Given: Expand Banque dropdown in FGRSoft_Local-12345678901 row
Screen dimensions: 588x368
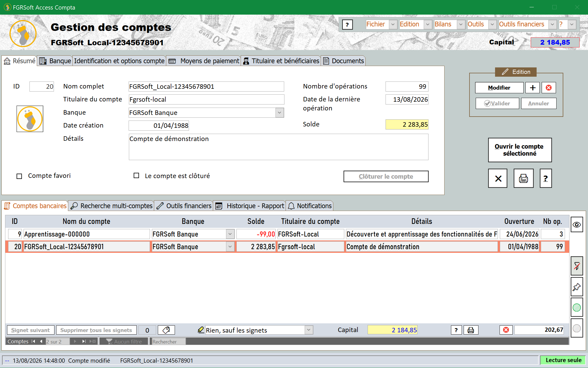Looking at the screenshot, I should [x=230, y=247].
